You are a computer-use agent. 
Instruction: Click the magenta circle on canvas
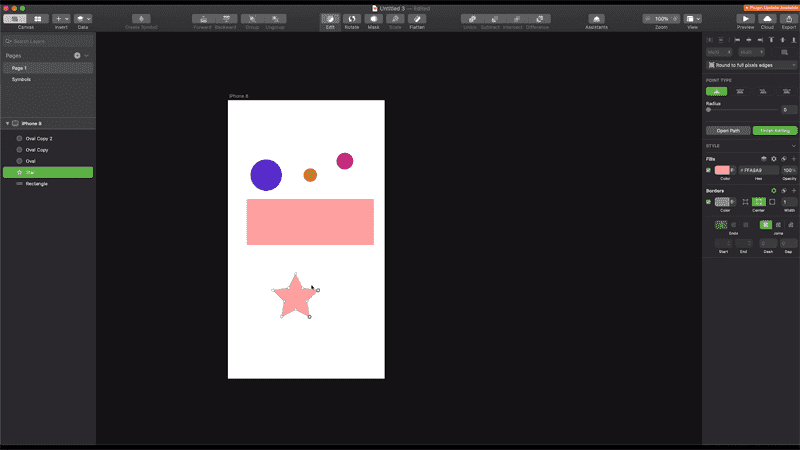pos(345,161)
